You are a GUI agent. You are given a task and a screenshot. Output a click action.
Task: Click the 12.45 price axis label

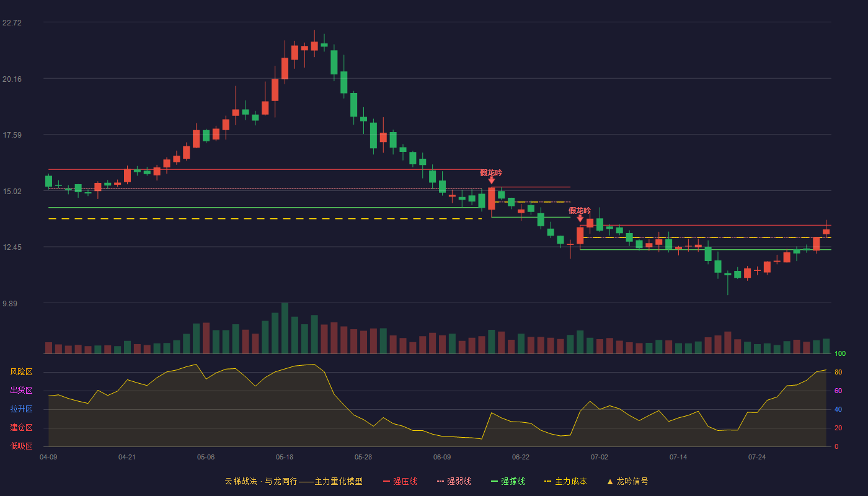point(12,247)
